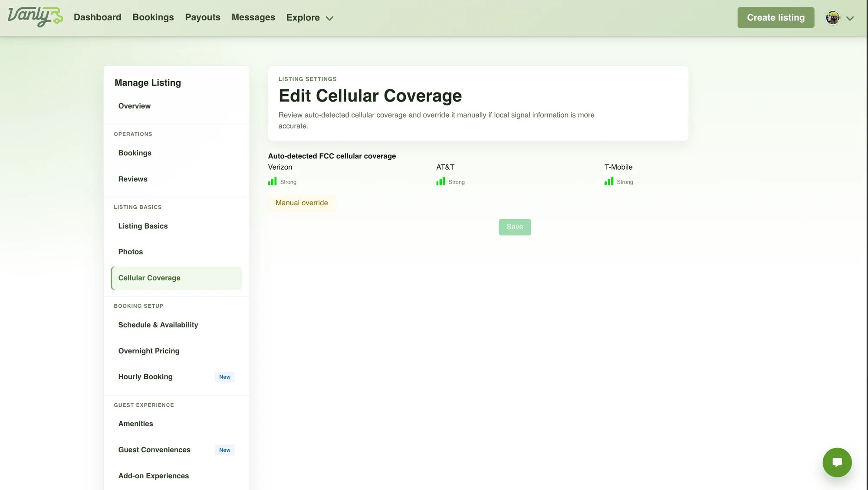The image size is (868, 490).
Task: Click the T-Mobile signal strength icon
Action: [x=609, y=181]
